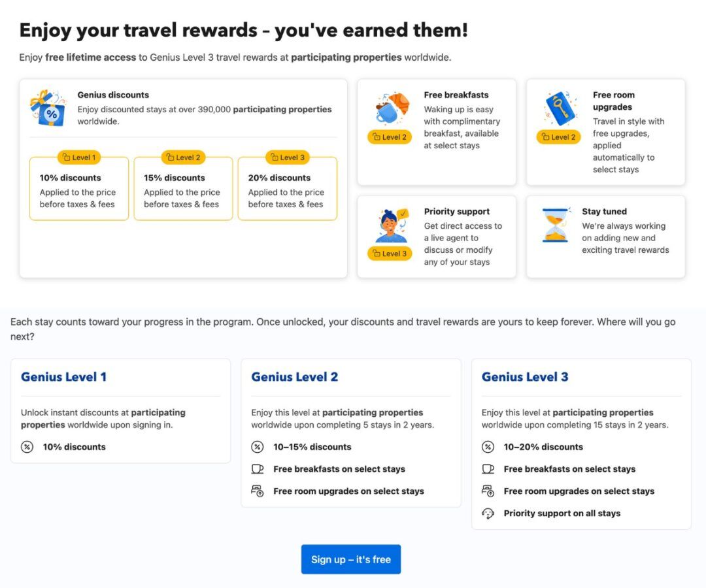
Task: Select the Level 3 badge on Priority support tile
Action: pyautogui.click(x=390, y=253)
